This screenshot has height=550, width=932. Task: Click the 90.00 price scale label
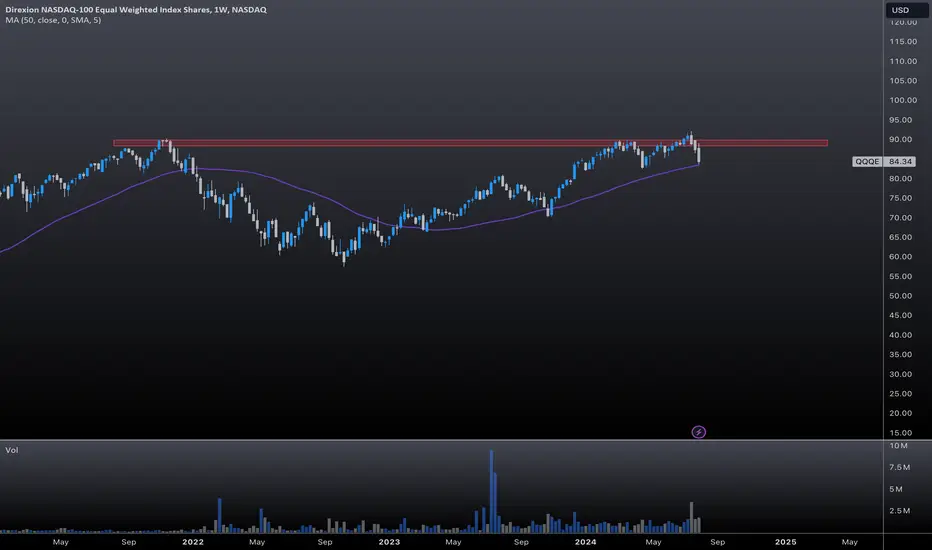point(900,139)
